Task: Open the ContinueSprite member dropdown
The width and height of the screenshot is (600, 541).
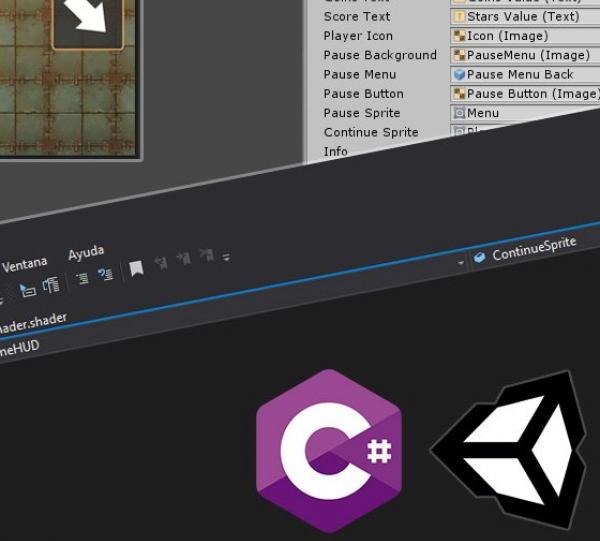Action: pos(535,249)
